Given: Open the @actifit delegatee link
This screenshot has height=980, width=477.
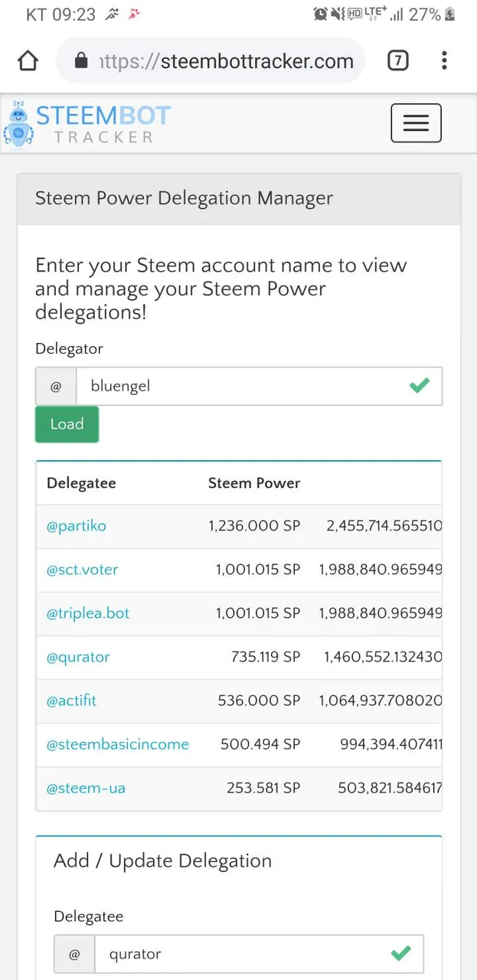Looking at the screenshot, I should point(72,701).
